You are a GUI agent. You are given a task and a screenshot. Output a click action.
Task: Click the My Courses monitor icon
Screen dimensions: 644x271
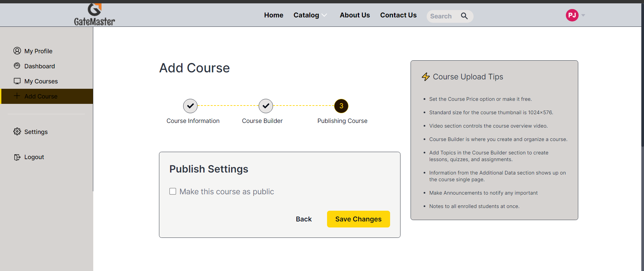(x=17, y=81)
